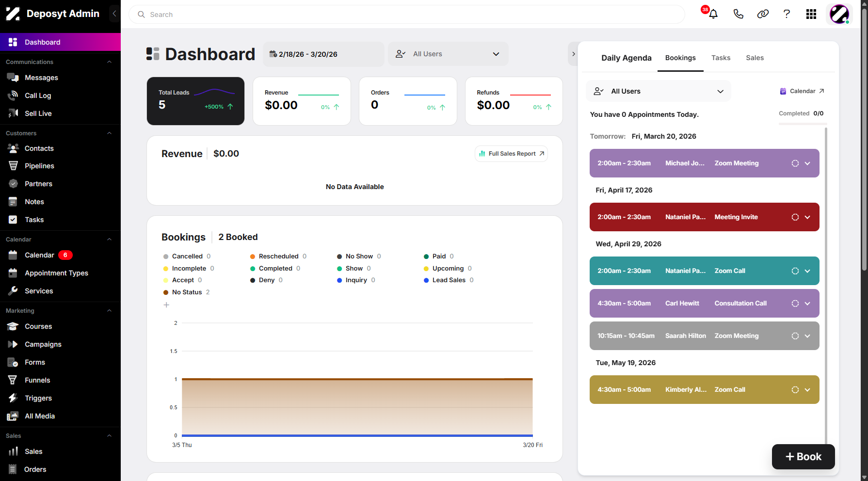The width and height of the screenshot is (868, 481).
Task: Collapse the sidebar with the arrow icon
Action: tap(114, 14)
